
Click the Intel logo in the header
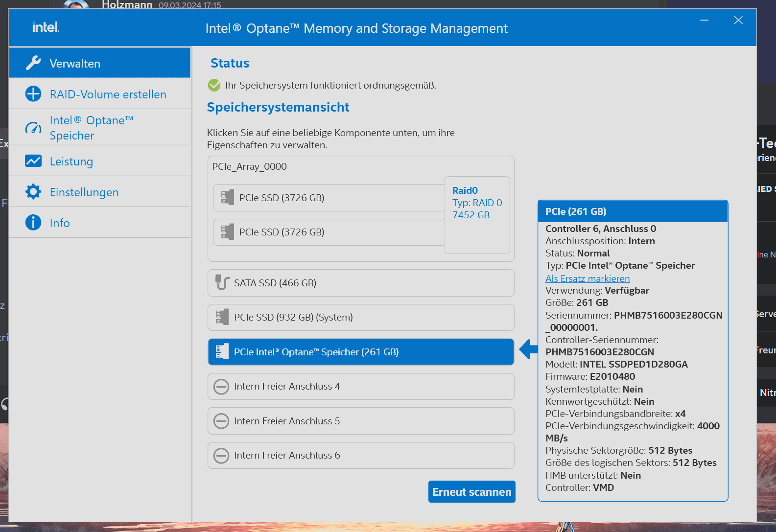click(x=46, y=27)
